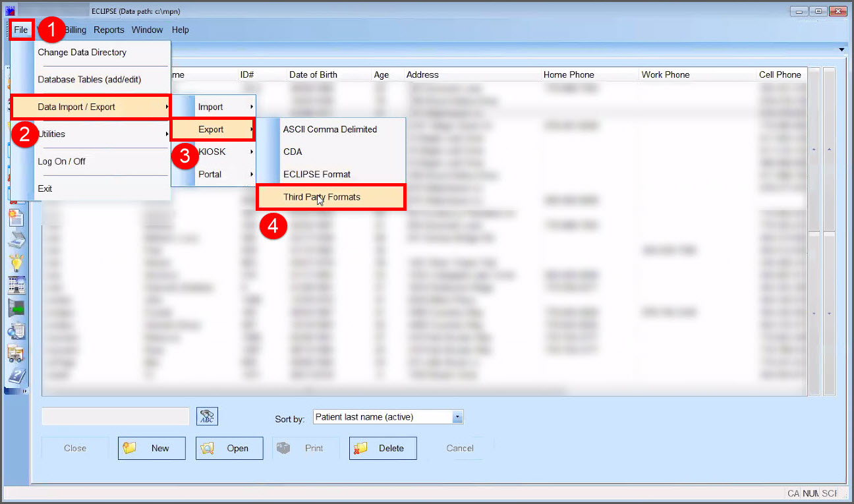Click the small black triangle below window controls
Viewport: 854px width, 504px height.
coord(841,50)
